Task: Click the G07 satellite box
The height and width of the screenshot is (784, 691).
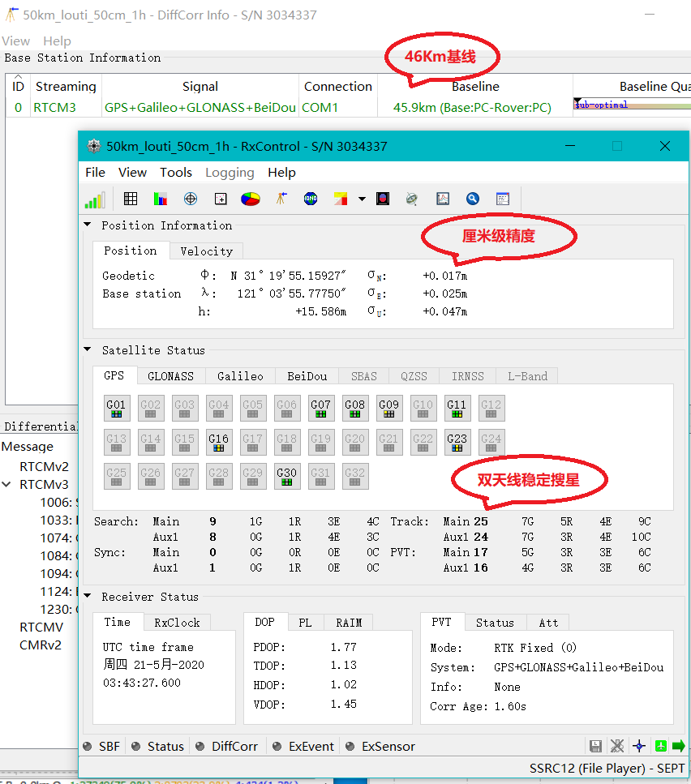Action: point(321,408)
